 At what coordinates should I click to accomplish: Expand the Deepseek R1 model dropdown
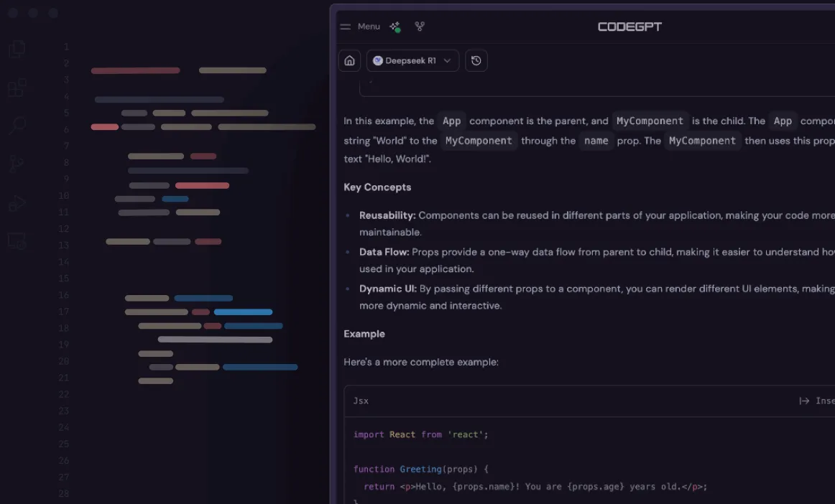click(x=412, y=61)
